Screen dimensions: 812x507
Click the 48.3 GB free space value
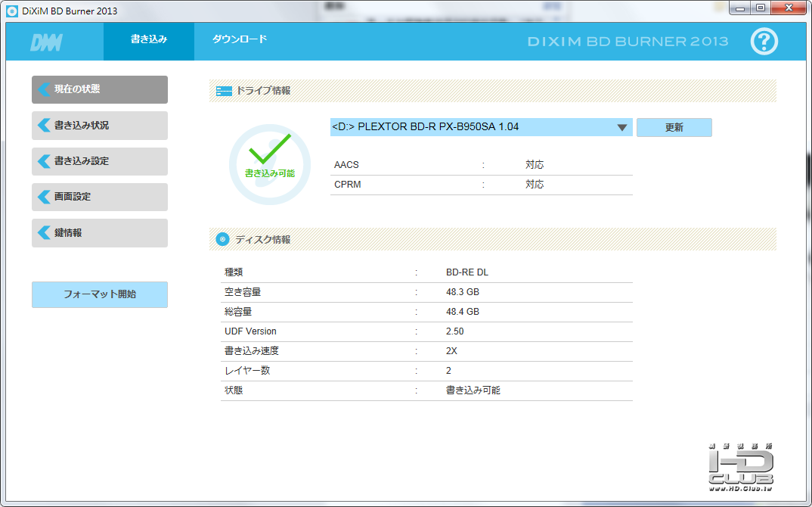tap(463, 292)
